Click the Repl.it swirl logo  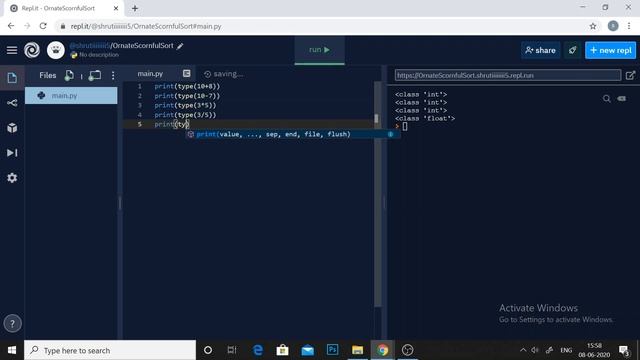(32, 50)
